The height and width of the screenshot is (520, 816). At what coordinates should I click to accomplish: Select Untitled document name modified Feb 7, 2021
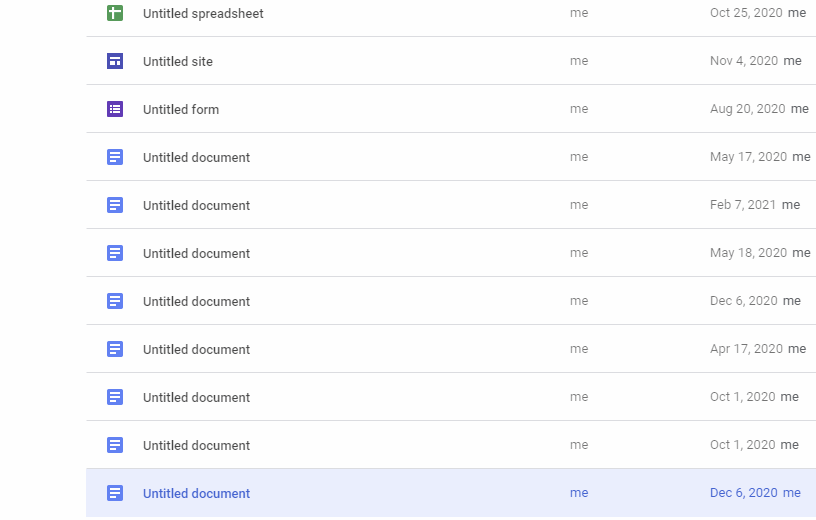click(x=196, y=206)
